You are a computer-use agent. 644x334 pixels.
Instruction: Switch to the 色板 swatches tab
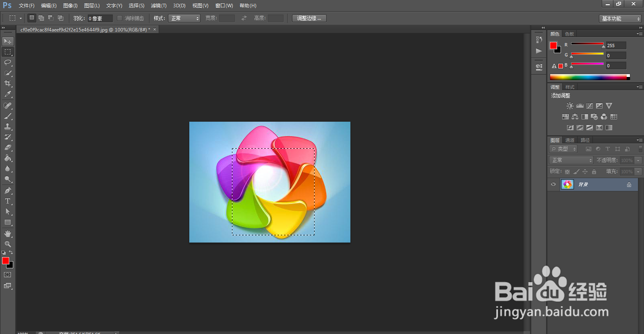tap(569, 34)
